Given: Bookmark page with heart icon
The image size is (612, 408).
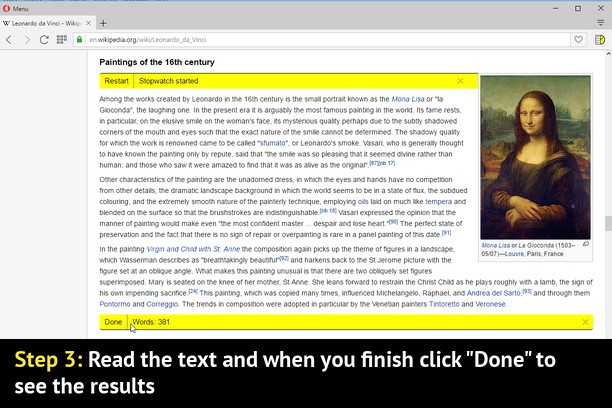Looking at the screenshot, I should pyautogui.click(x=578, y=39).
